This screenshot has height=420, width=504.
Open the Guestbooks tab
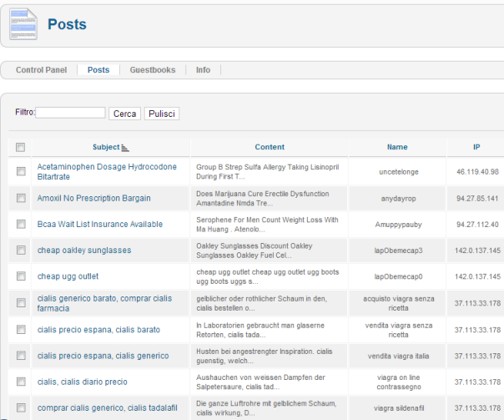tap(153, 70)
